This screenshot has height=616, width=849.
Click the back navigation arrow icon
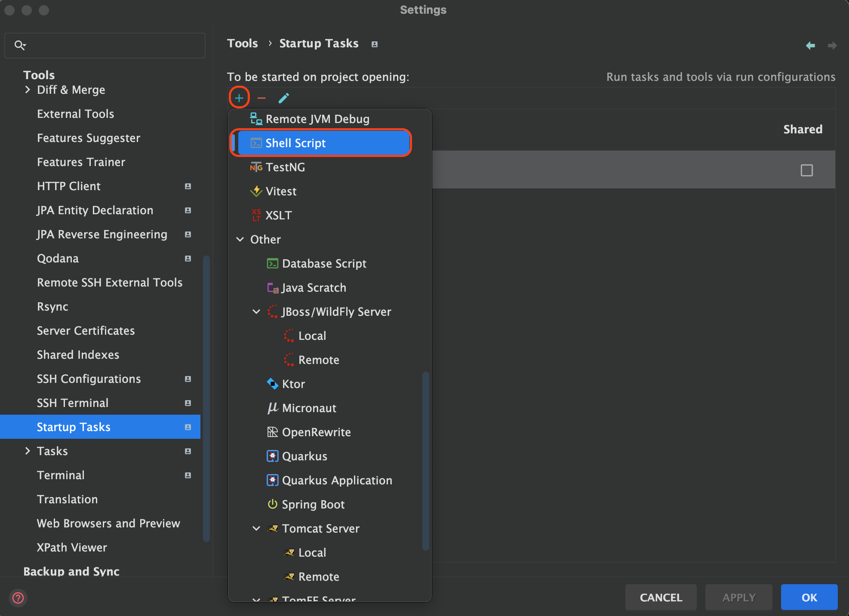[810, 45]
